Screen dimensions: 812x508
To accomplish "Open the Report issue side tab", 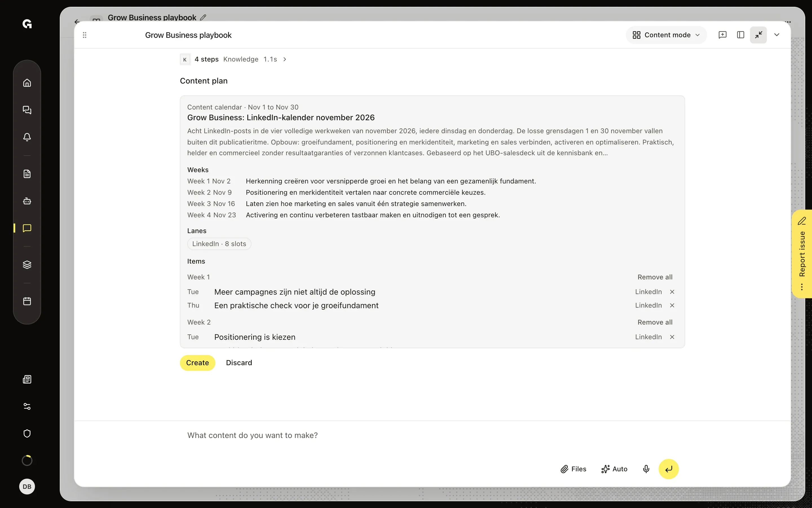I will pyautogui.click(x=802, y=254).
